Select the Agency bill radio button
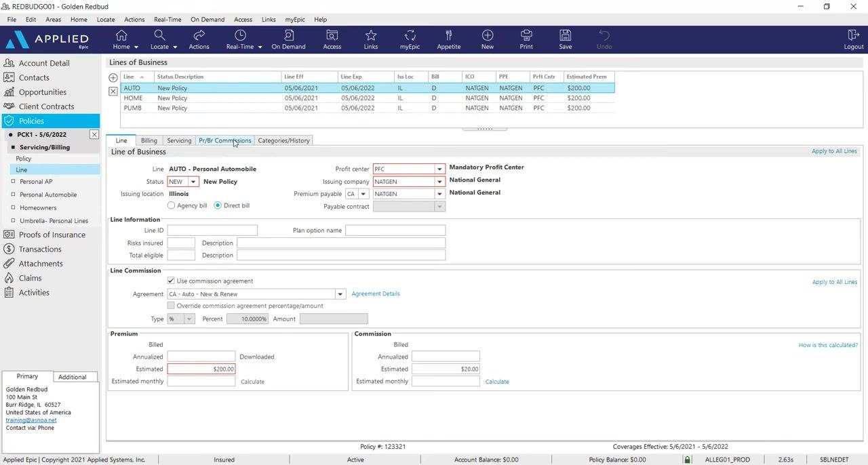868x465 pixels. (171, 205)
